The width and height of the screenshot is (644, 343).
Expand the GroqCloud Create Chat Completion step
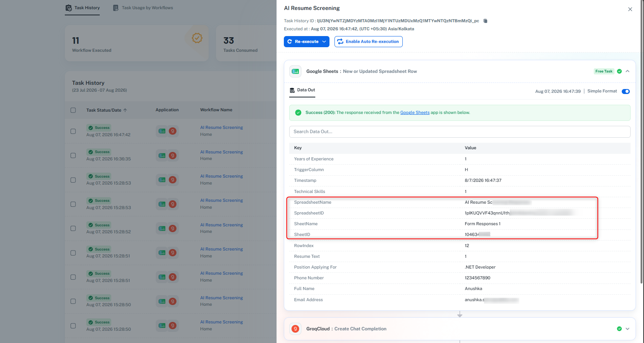628,329
